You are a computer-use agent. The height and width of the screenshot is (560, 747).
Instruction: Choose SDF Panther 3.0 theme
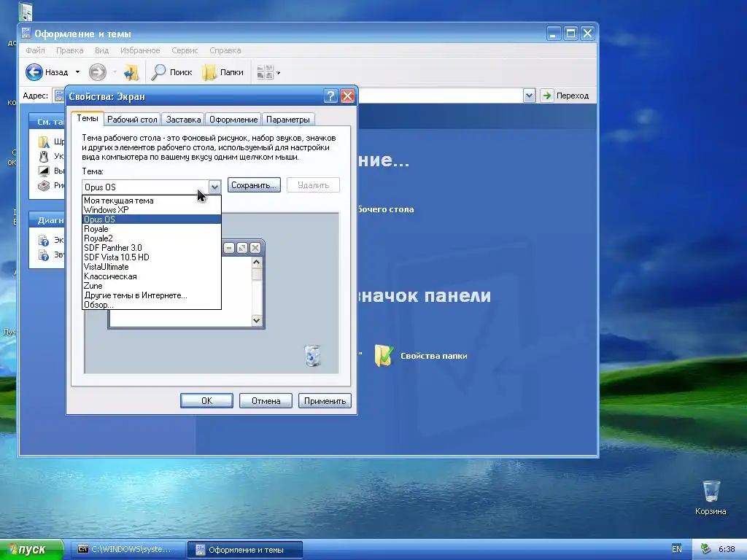(152, 248)
